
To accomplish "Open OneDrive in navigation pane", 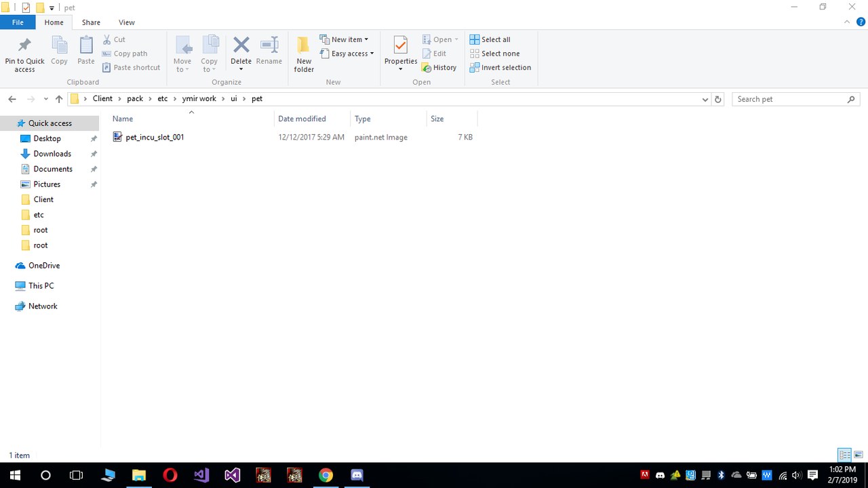I will 44,266.
